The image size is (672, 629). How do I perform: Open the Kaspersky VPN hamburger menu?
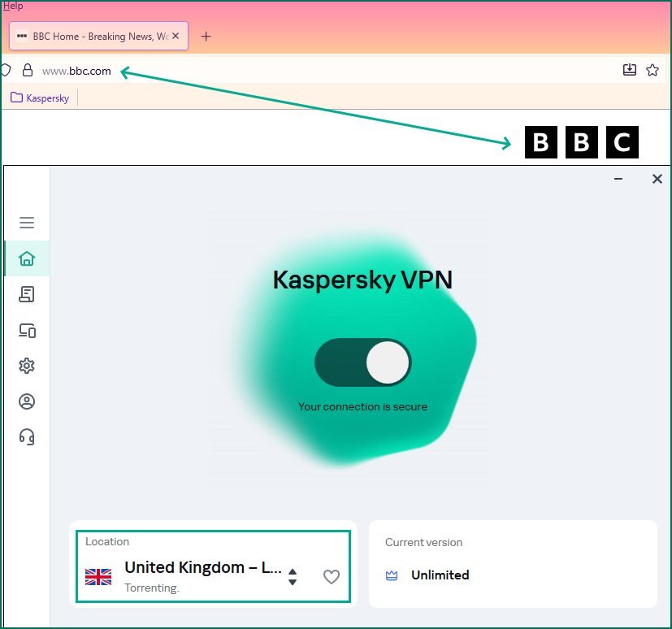pyautogui.click(x=27, y=223)
